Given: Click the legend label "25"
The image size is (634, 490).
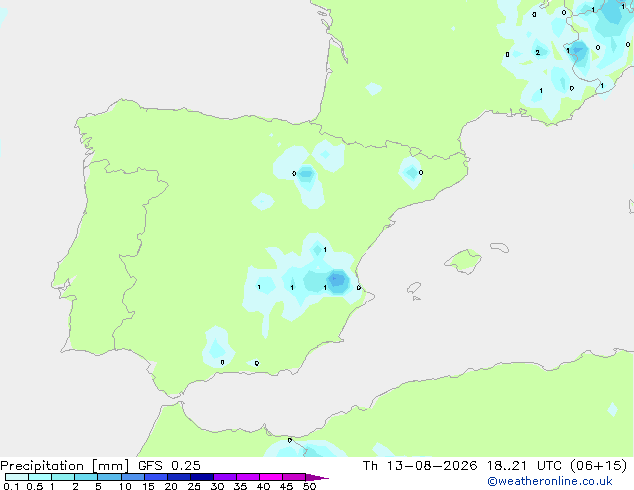Looking at the screenshot, I should tap(194, 486).
